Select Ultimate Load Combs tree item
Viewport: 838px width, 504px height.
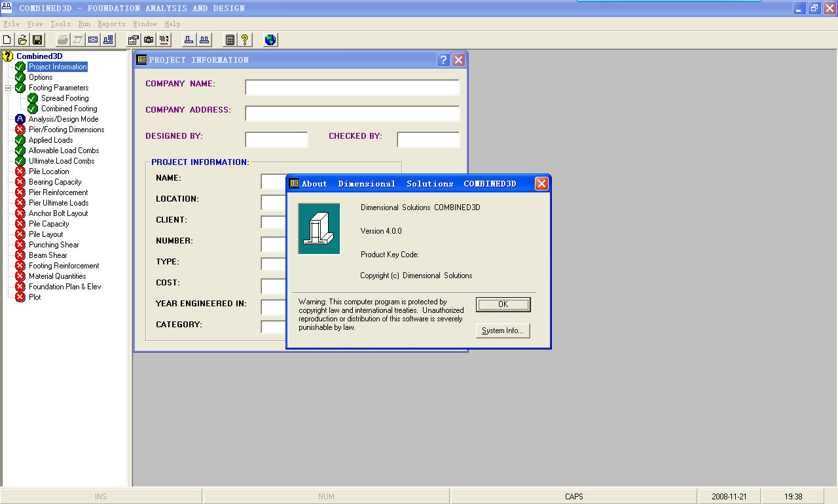click(62, 161)
